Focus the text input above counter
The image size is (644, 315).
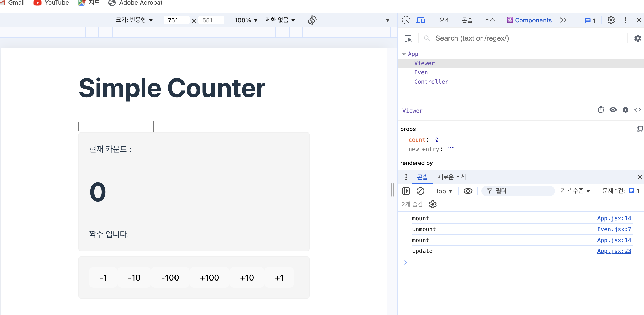point(116,126)
